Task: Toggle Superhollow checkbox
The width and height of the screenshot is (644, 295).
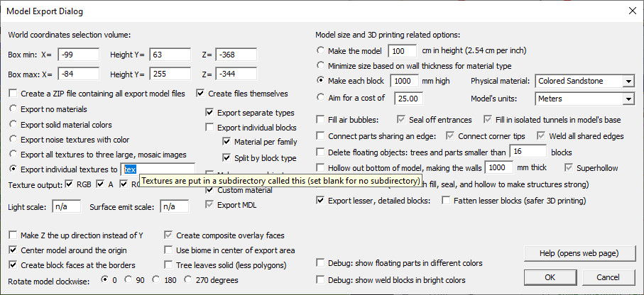Action: point(569,168)
